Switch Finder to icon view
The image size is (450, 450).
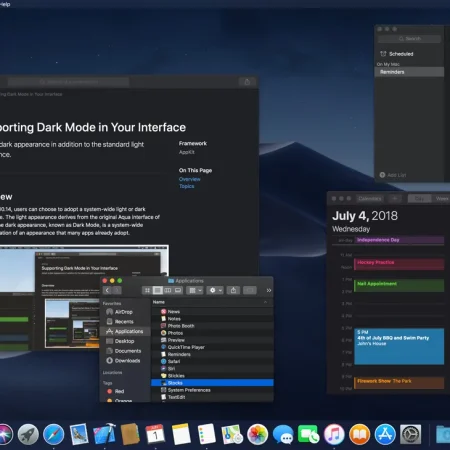147,290
